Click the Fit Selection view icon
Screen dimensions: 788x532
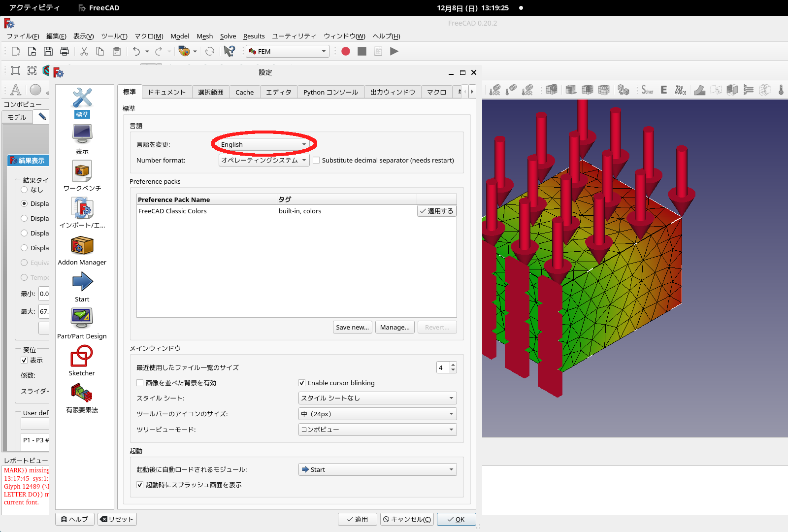[x=32, y=70]
